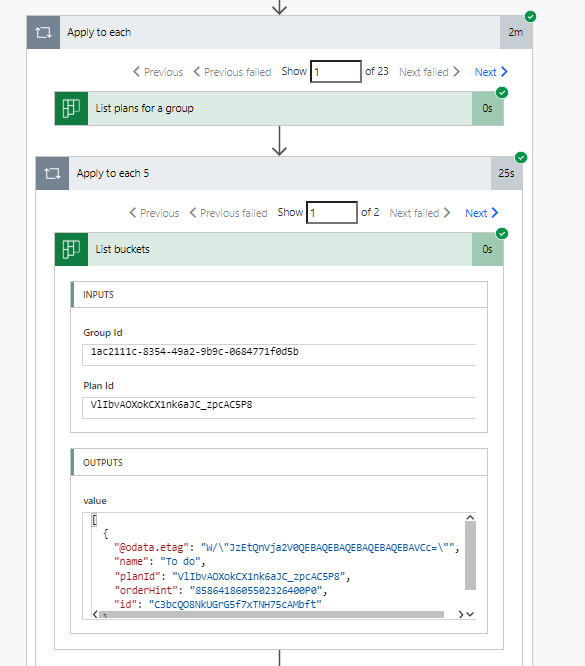This screenshot has width=585, height=666.
Task: Click the scroll right arrow in the value box
Action: click(x=461, y=615)
